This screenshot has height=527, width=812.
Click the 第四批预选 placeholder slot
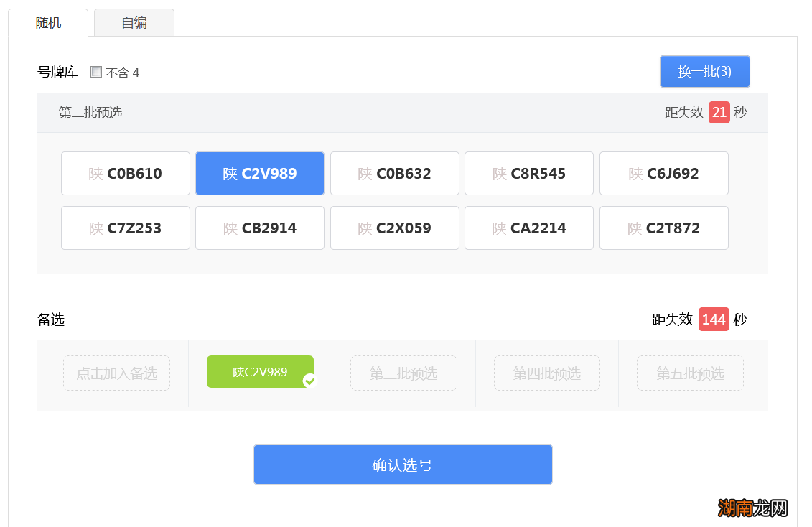pos(547,373)
